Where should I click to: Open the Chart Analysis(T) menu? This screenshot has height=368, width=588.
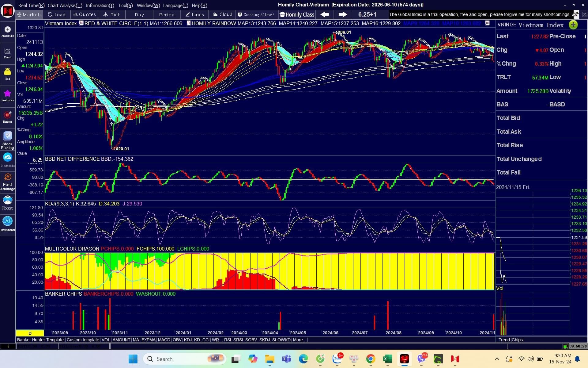pos(65,5)
